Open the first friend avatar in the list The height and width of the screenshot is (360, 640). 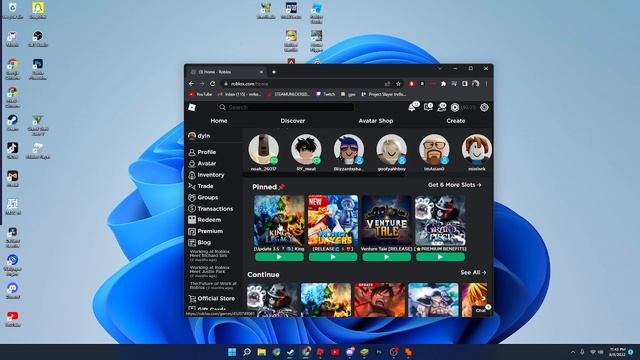coord(264,150)
